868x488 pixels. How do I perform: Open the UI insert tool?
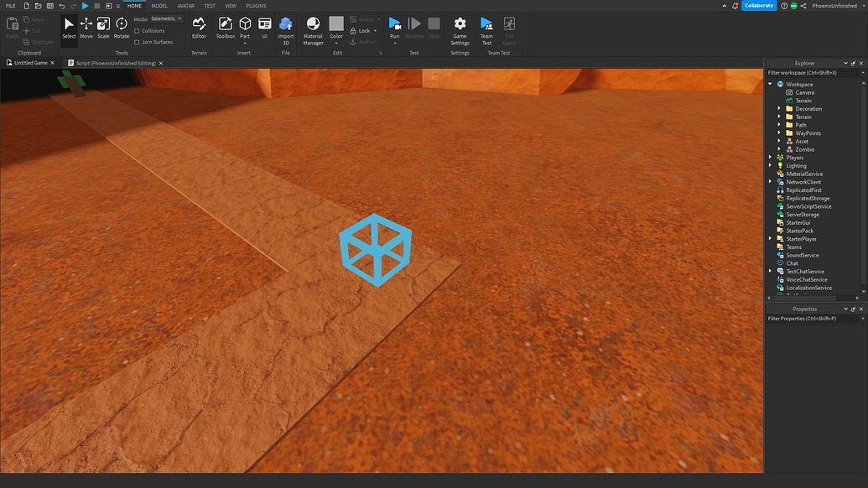tap(265, 29)
